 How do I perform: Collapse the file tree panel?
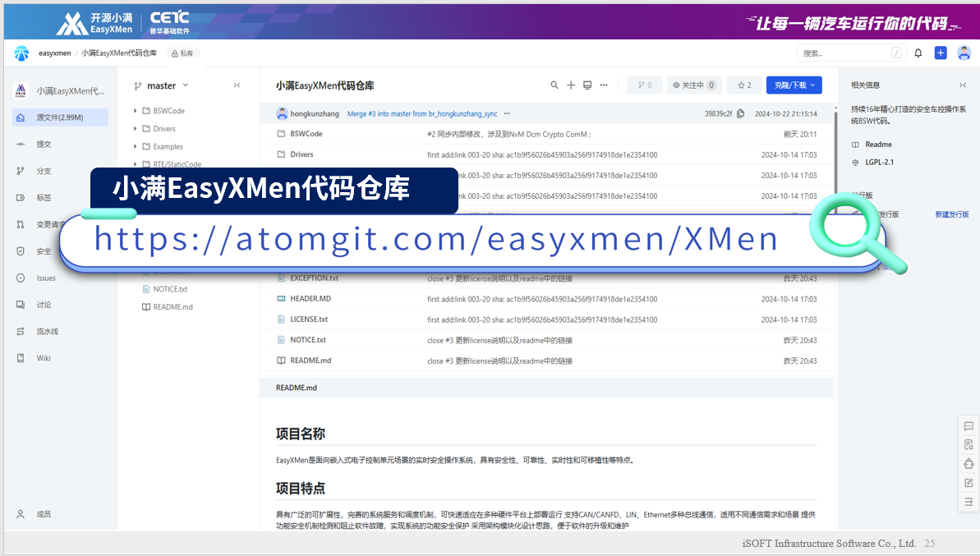pos(237,85)
